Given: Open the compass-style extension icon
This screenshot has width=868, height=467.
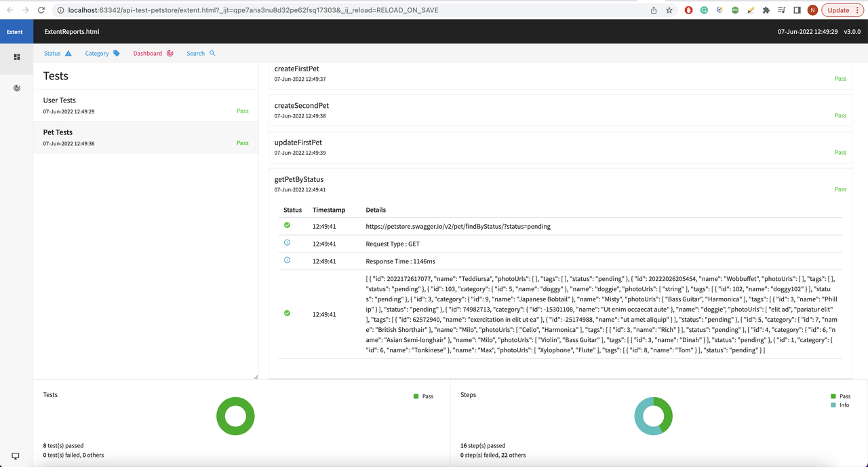Looking at the screenshot, I should [719, 10].
